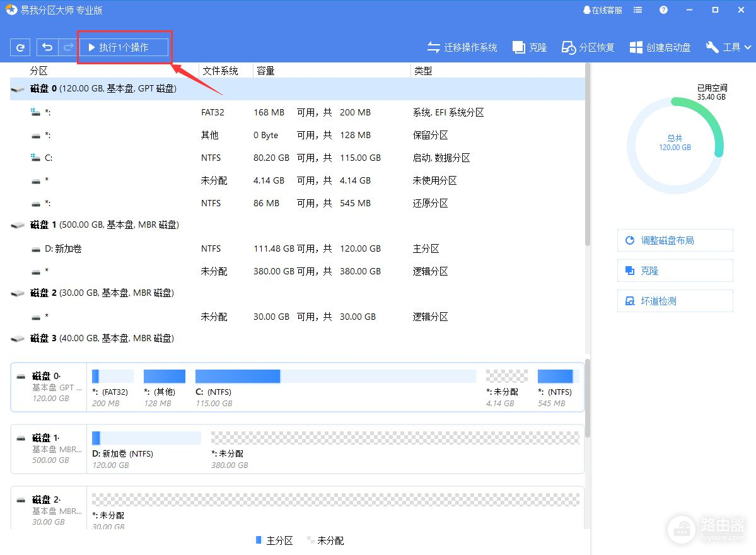Viewport: 756px width, 555px height.
Task: Click 坏道检测 bad sector check button
Action: (x=675, y=301)
